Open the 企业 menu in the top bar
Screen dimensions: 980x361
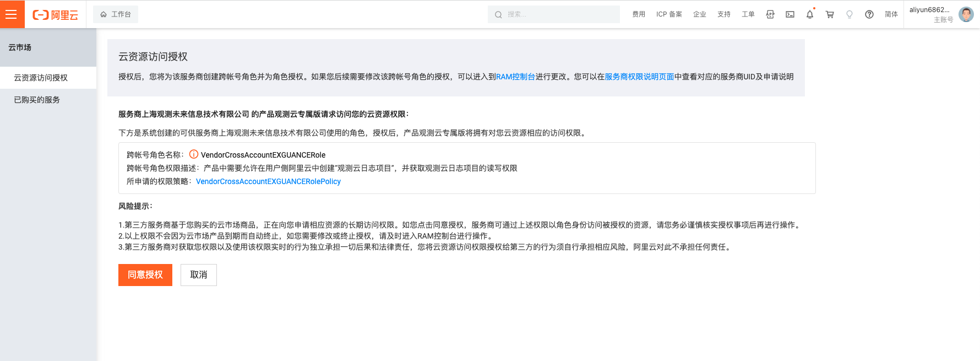[700, 14]
